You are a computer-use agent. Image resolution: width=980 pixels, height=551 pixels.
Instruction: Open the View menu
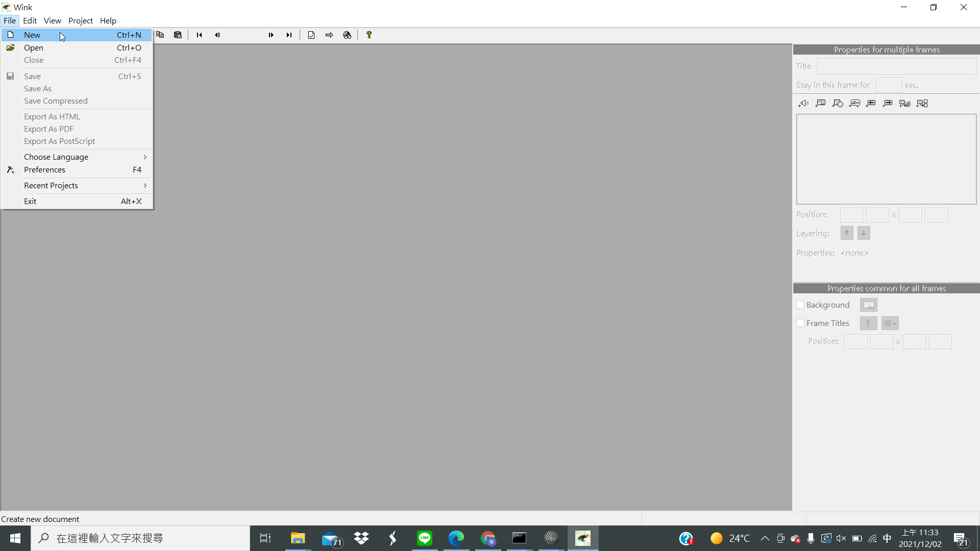[52, 20]
